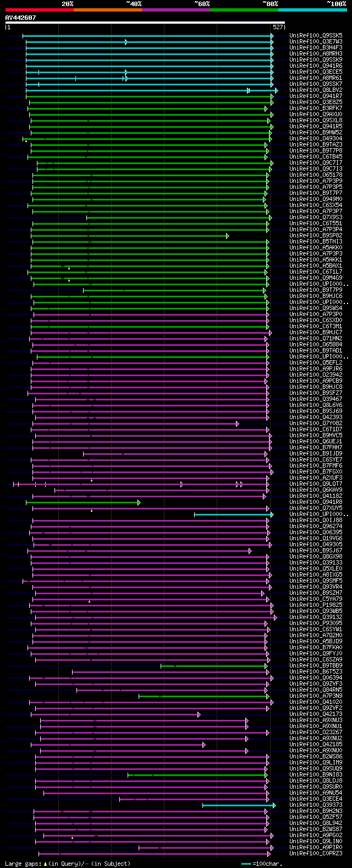Select label UniRef100_Q9AXU0

click(316, 114)
